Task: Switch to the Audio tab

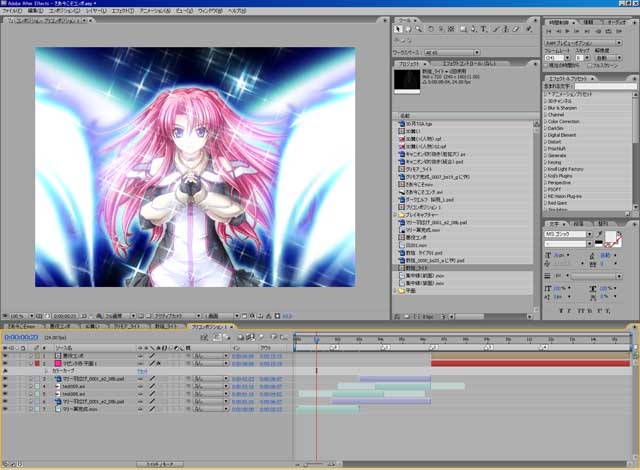Action: tap(617, 22)
